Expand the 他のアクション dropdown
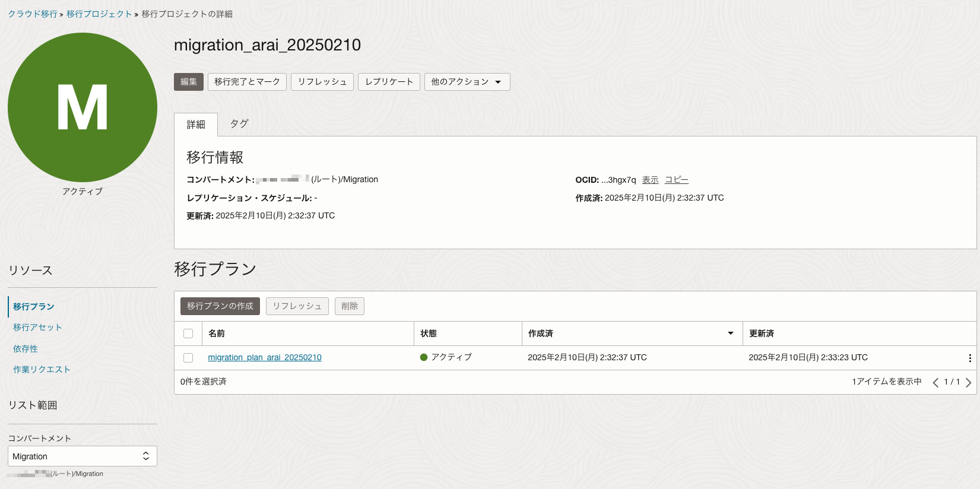Image resolution: width=980 pixels, height=489 pixels. [x=467, y=82]
